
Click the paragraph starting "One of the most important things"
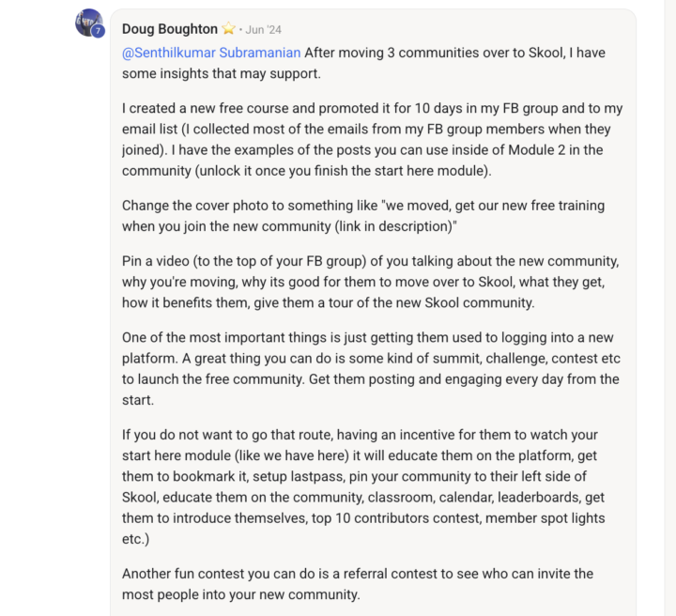370,369
